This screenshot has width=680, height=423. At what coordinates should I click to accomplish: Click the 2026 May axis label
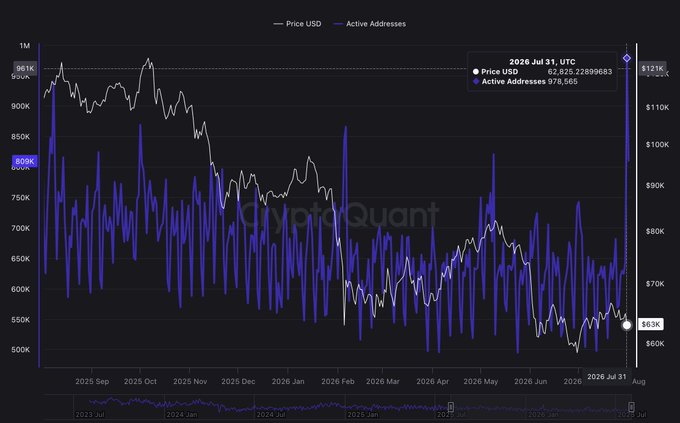click(x=481, y=381)
